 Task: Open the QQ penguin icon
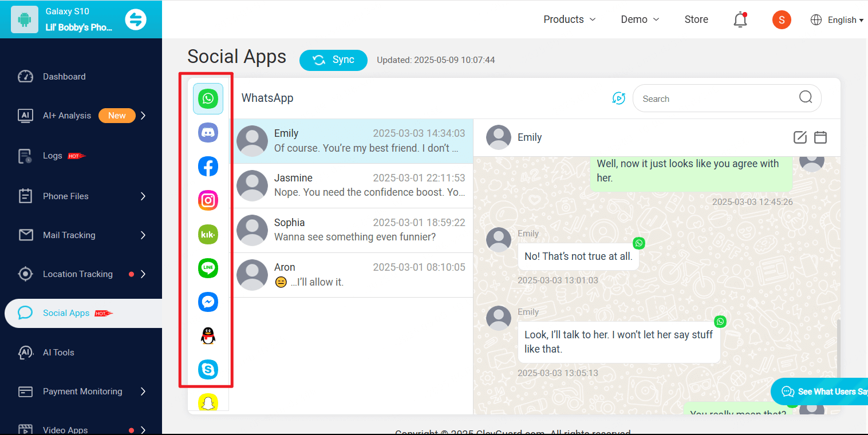tap(208, 335)
